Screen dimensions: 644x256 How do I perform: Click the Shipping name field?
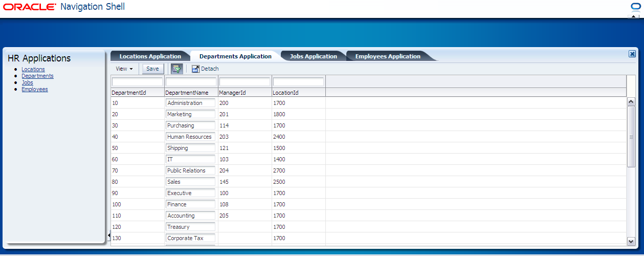point(190,148)
